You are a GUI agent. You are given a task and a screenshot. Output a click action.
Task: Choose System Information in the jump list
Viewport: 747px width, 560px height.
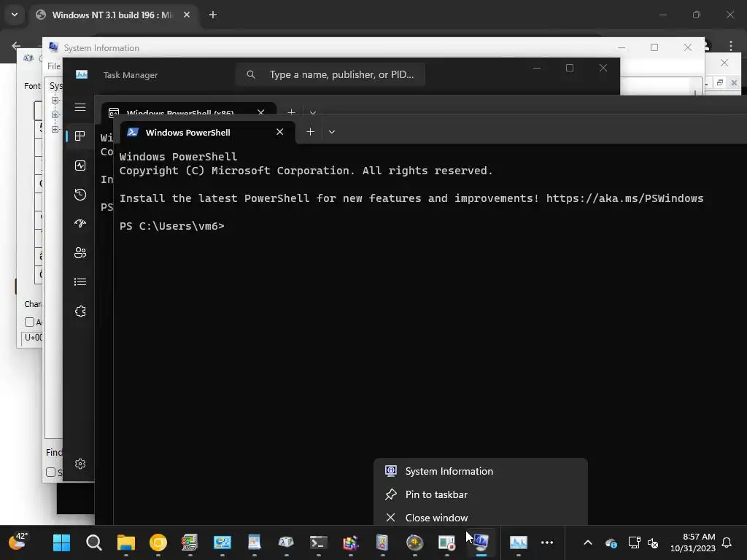click(x=480, y=471)
